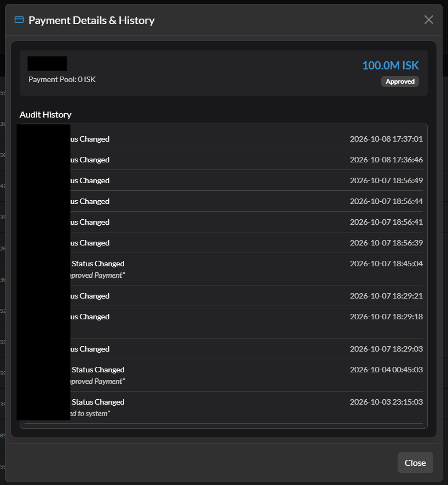
Task: Click the payment card icon in title
Action: pos(19,20)
